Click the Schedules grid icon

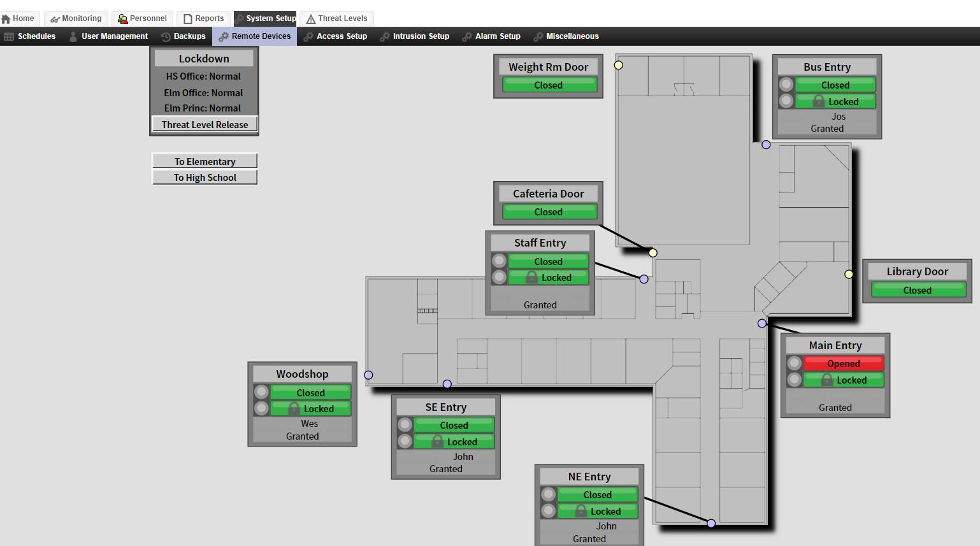[x=9, y=37]
